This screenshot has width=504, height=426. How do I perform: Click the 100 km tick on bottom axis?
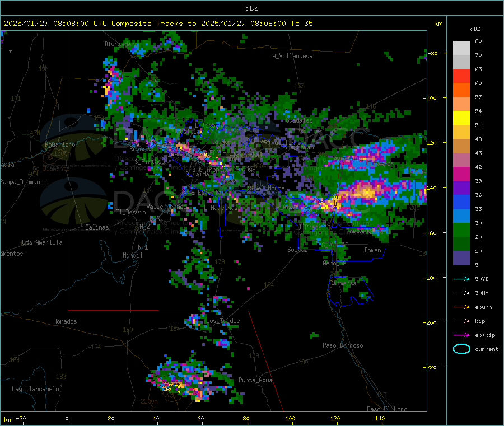coord(290,418)
